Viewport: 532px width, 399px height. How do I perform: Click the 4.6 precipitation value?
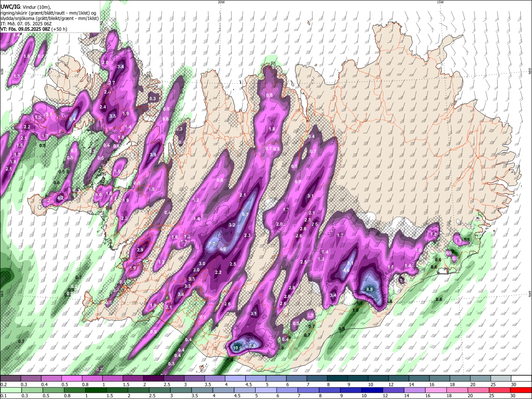click(x=346, y=270)
